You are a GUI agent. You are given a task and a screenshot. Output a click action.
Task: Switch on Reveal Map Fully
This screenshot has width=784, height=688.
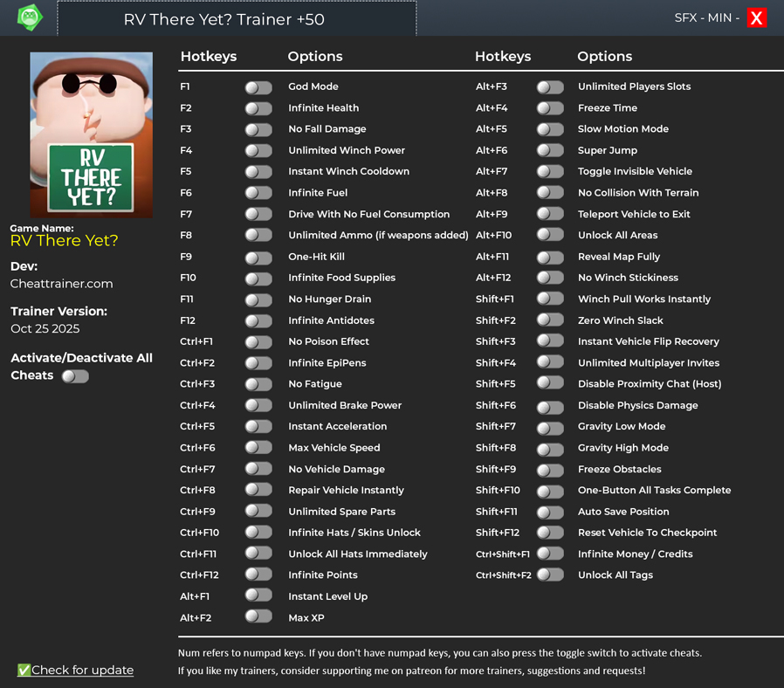click(x=550, y=258)
